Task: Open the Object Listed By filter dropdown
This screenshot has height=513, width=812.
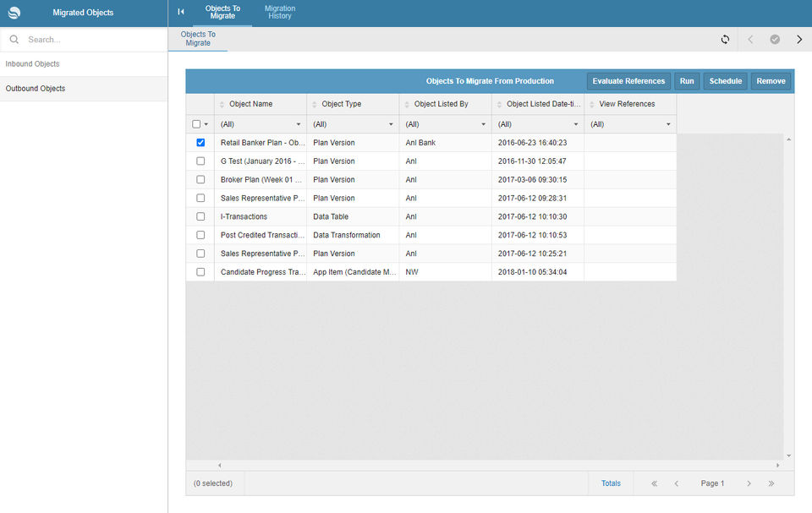Action: pos(445,124)
